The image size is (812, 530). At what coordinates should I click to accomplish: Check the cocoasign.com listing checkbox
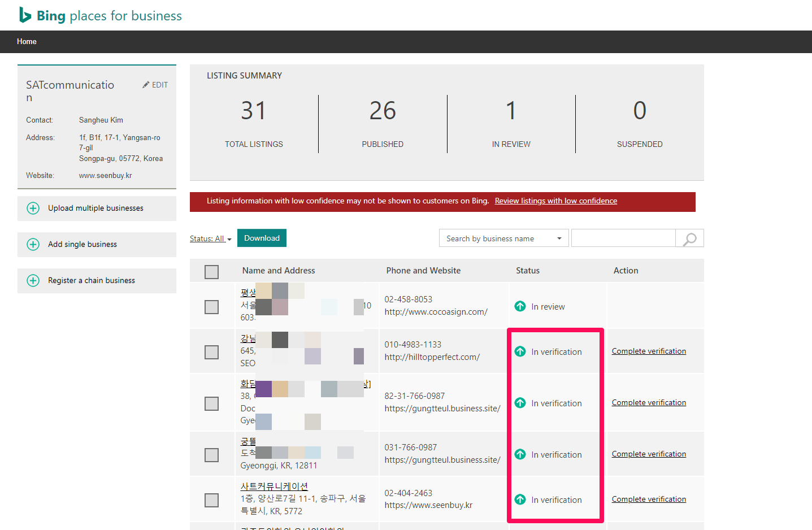click(x=211, y=307)
